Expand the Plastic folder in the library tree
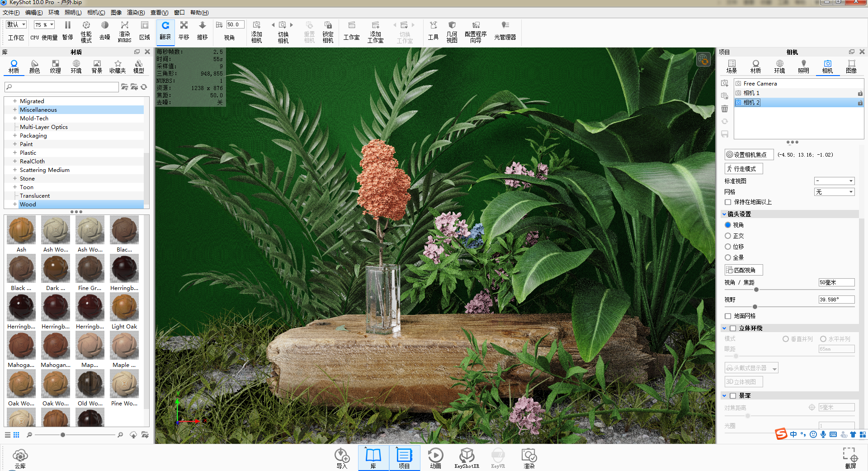The image size is (868, 471). point(15,153)
